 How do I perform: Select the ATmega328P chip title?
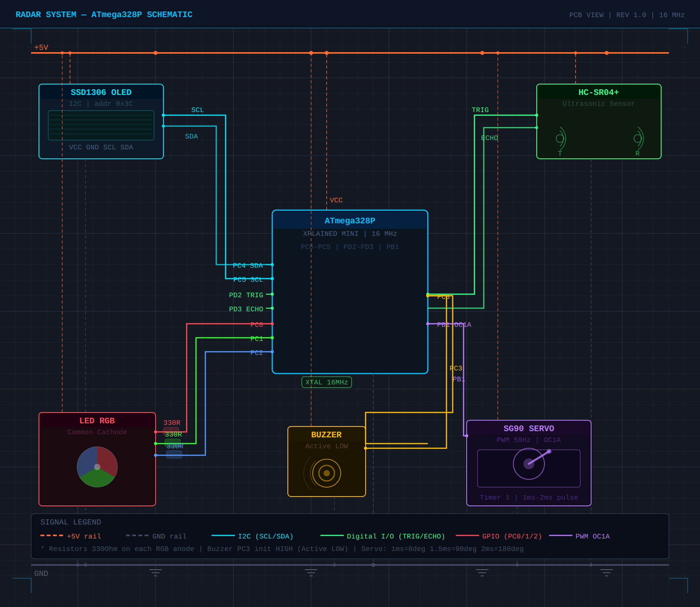click(x=350, y=221)
